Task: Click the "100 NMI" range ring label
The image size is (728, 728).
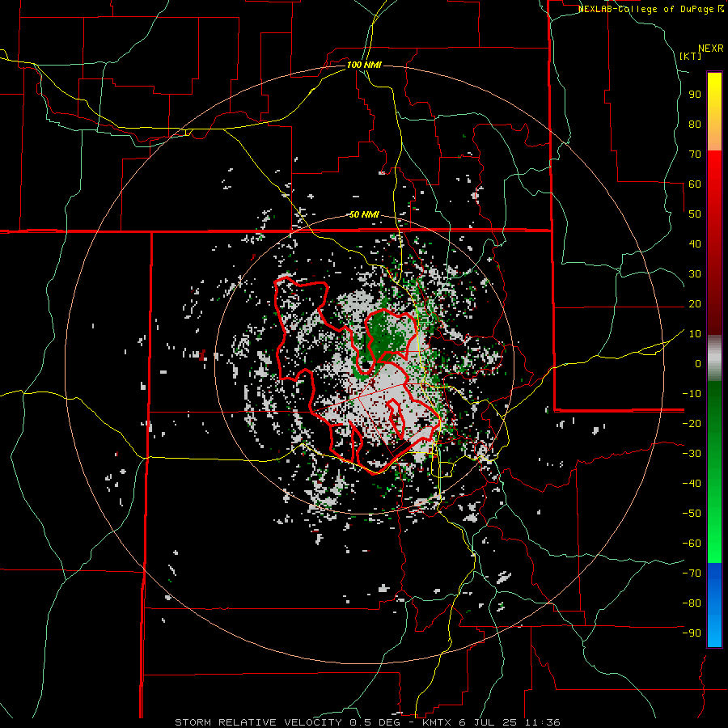Action: [364, 65]
